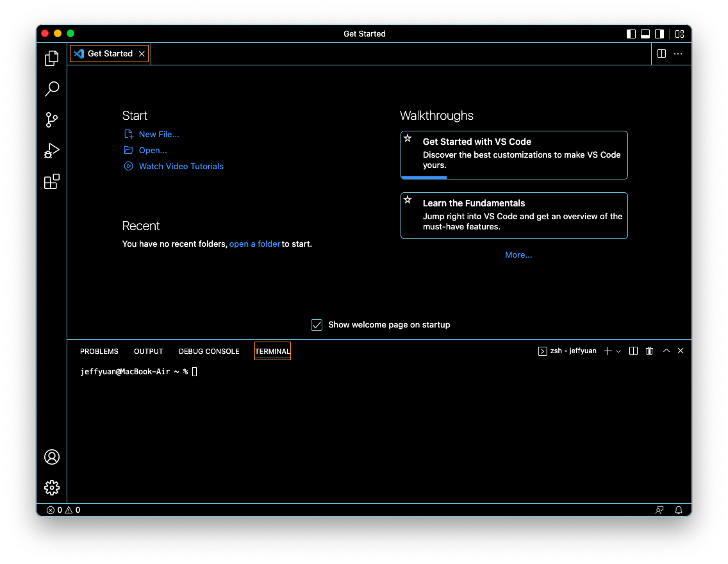Split the editor to the right
The image size is (728, 564).
pos(661,54)
